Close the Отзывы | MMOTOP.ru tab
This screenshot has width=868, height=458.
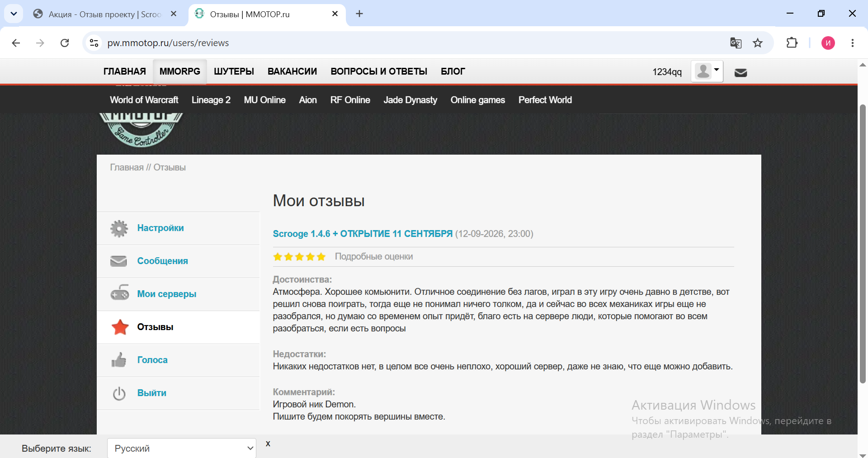(335, 14)
